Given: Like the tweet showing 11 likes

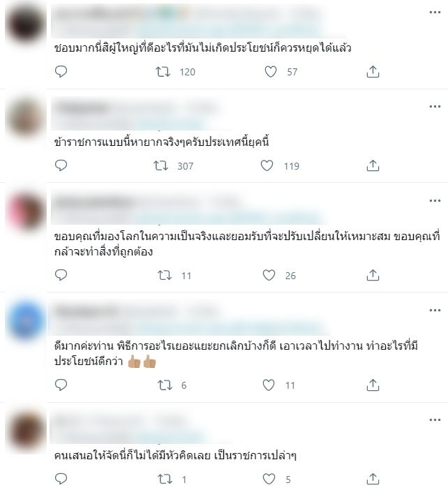Looking at the screenshot, I should [269, 385].
